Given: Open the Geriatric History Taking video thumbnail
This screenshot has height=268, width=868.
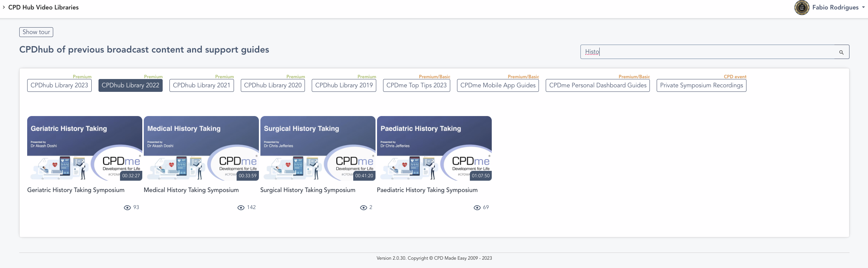Looking at the screenshot, I should [x=85, y=148].
